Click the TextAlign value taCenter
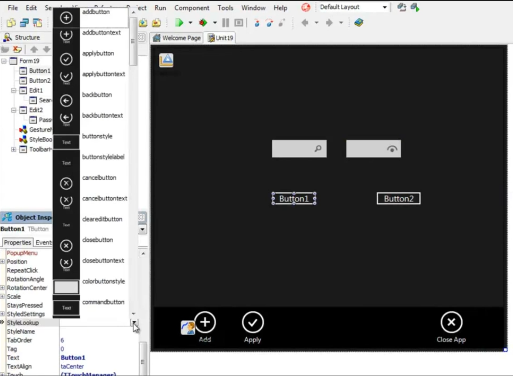 pos(72,366)
